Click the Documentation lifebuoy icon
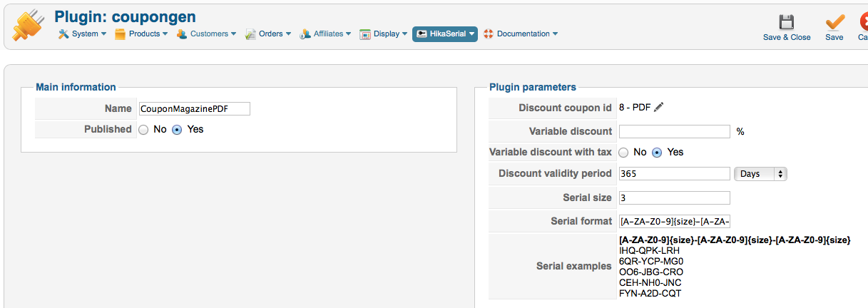The width and height of the screenshot is (868, 308). click(x=489, y=34)
